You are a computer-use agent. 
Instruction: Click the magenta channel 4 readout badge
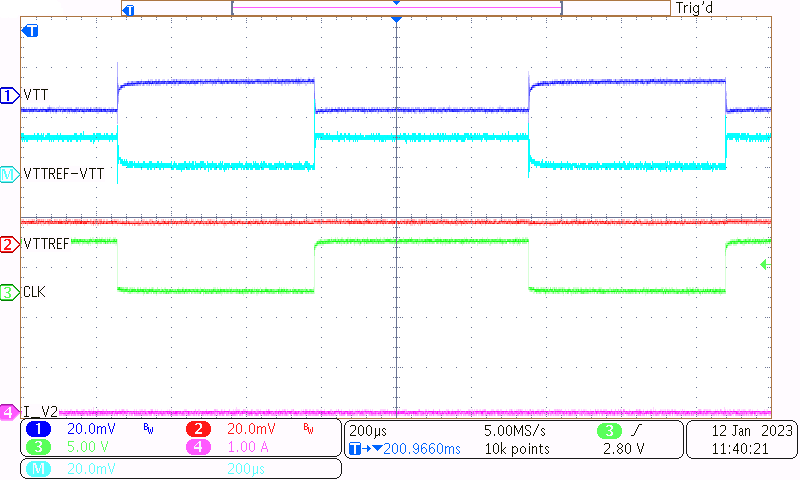198,447
